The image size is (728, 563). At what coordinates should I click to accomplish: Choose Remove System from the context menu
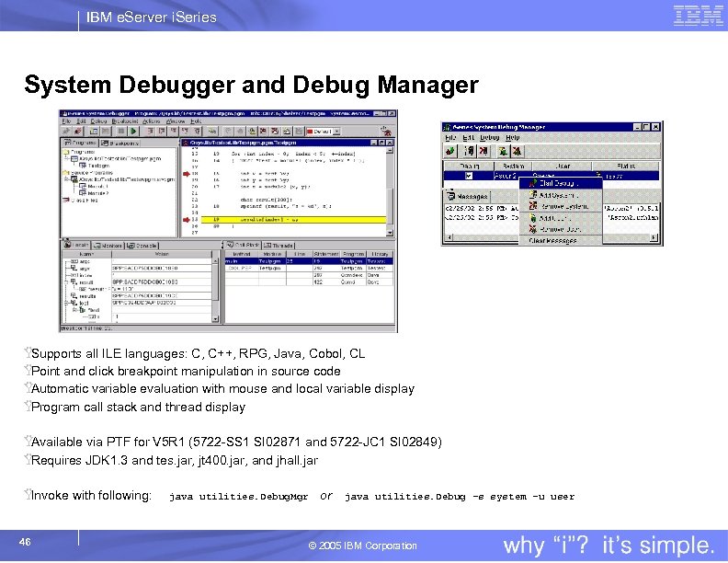pos(561,206)
